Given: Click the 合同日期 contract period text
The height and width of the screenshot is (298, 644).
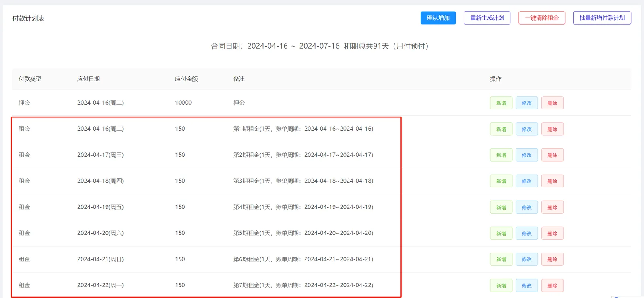Looking at the screenshot, I should coord(321,46).
